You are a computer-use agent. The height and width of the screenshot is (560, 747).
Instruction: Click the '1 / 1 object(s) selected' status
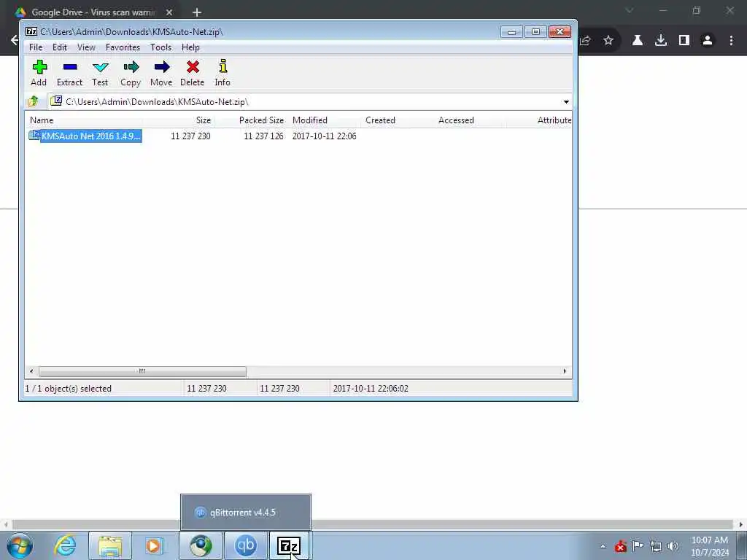click(x=68, y=389)
